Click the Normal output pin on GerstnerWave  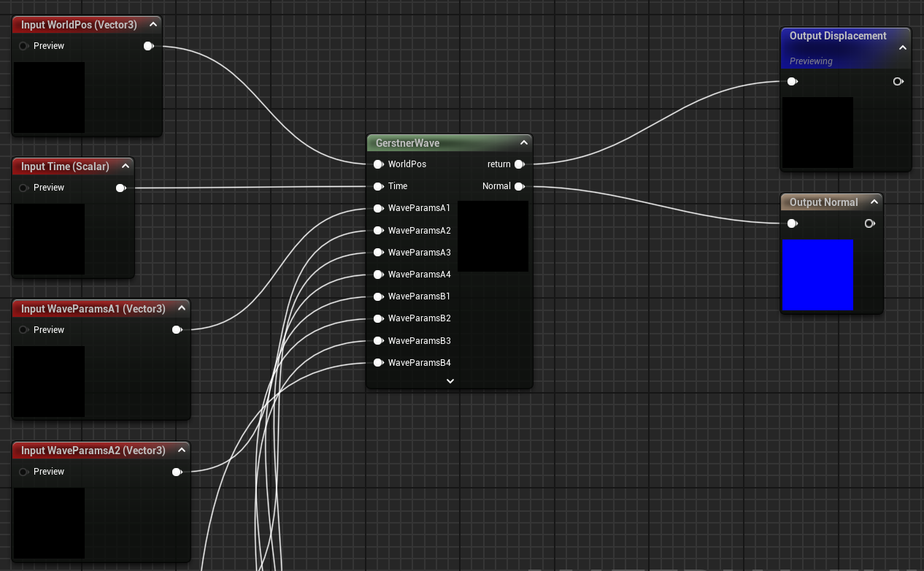519,187
